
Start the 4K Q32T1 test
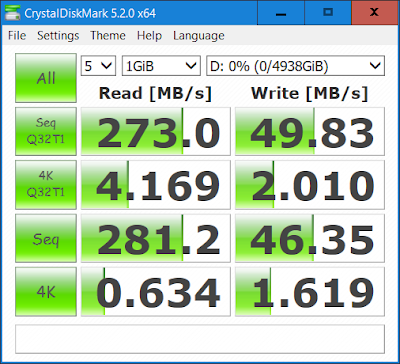click(46, 185)
